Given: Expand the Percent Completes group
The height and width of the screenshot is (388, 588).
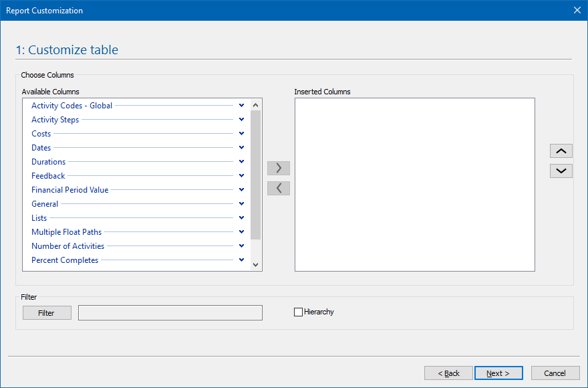Looking at the screenshot, I should 241,260.
